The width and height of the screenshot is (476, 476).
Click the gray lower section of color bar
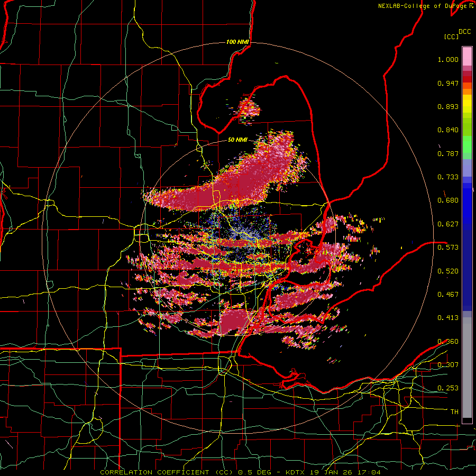point(467,368)
